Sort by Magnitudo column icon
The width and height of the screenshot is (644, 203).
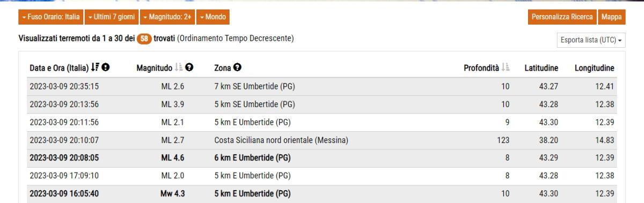[x=179, y=68]
